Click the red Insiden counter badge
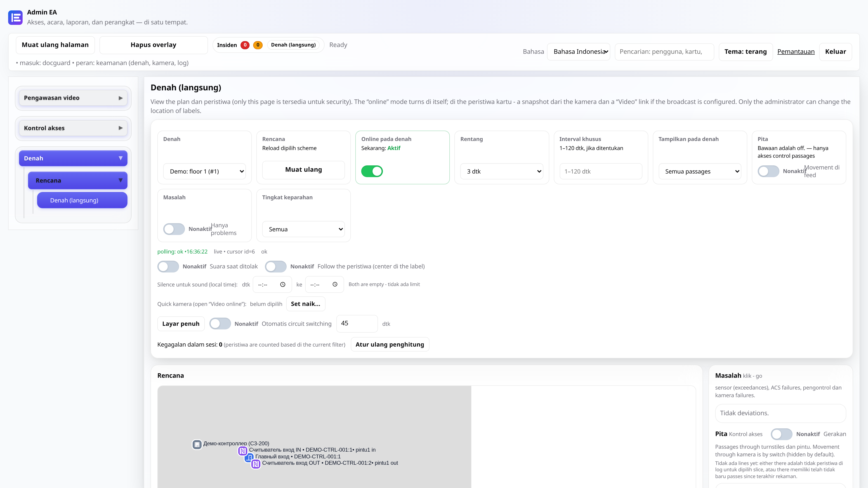This screenshot has width=868, height=488. 245,45
